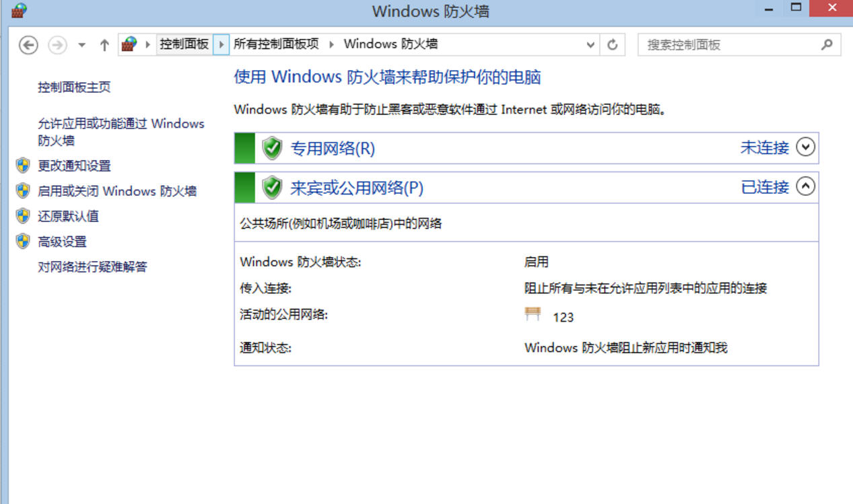Image resolution: width=853 pixels, height=504 pixels.
Task: Expand the 专用网络 section chevron
Action: click(x=805, y=147)
